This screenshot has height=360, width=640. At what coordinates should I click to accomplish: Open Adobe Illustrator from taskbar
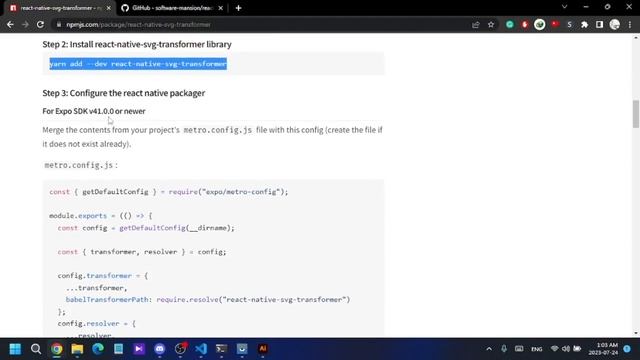(263, 349)
